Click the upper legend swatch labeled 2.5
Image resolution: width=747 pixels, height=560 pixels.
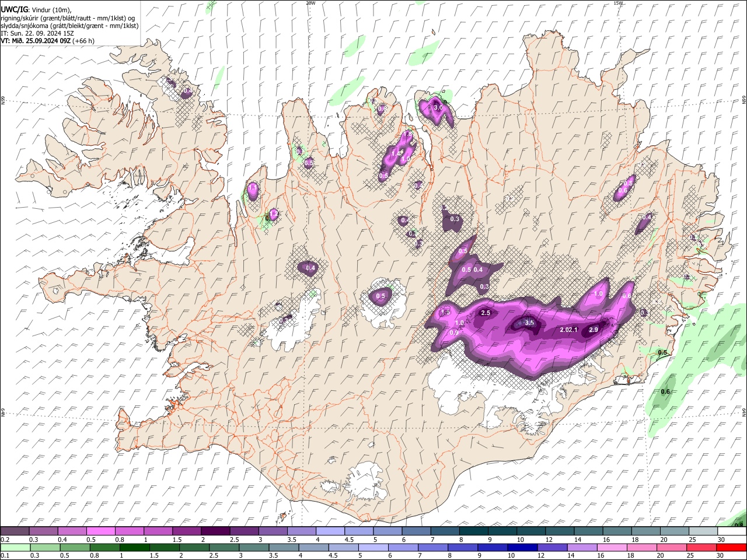(244, 531)
